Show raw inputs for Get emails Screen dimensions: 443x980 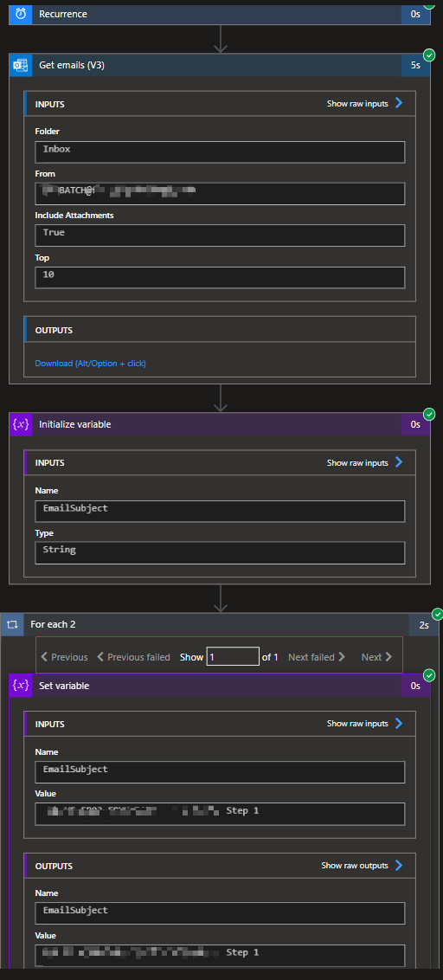[x=365, y=103]
